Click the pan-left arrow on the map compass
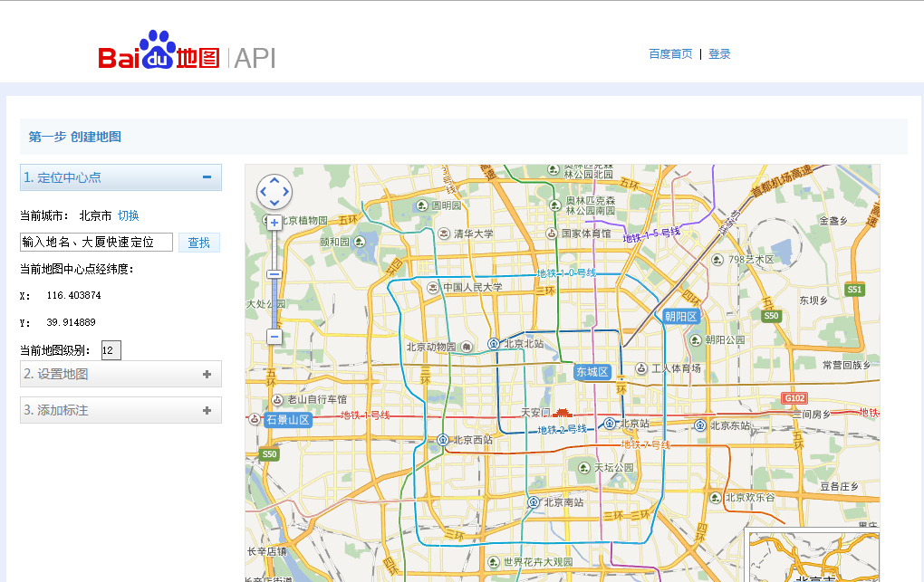Screen dimensions: 924x582 click(264, 192)
